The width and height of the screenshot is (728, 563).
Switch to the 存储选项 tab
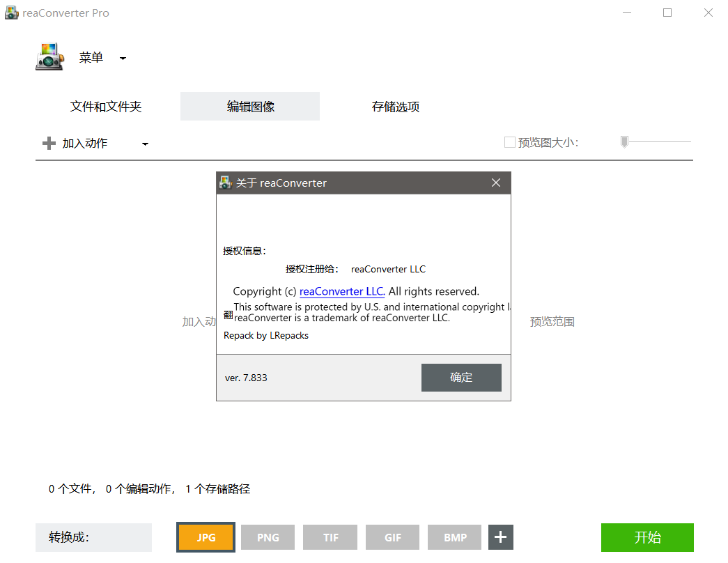coord(395,106)
